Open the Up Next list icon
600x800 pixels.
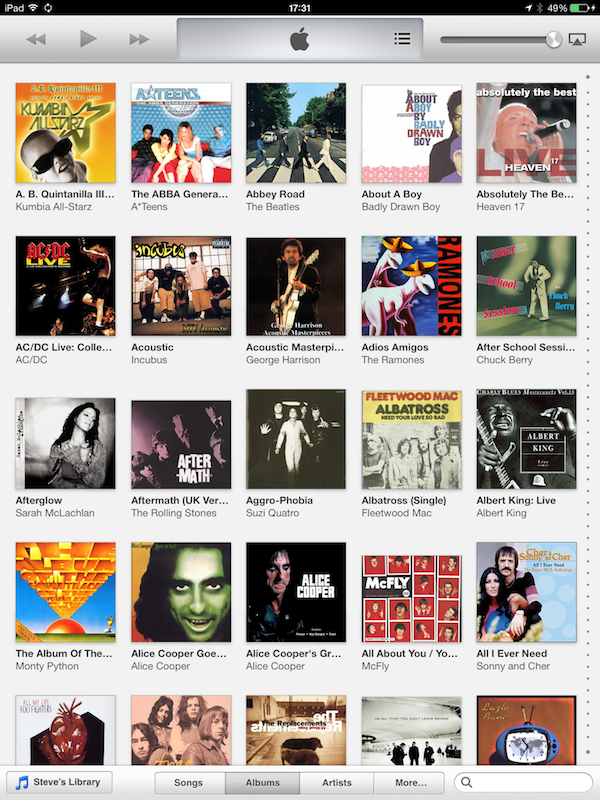point(402,39)
